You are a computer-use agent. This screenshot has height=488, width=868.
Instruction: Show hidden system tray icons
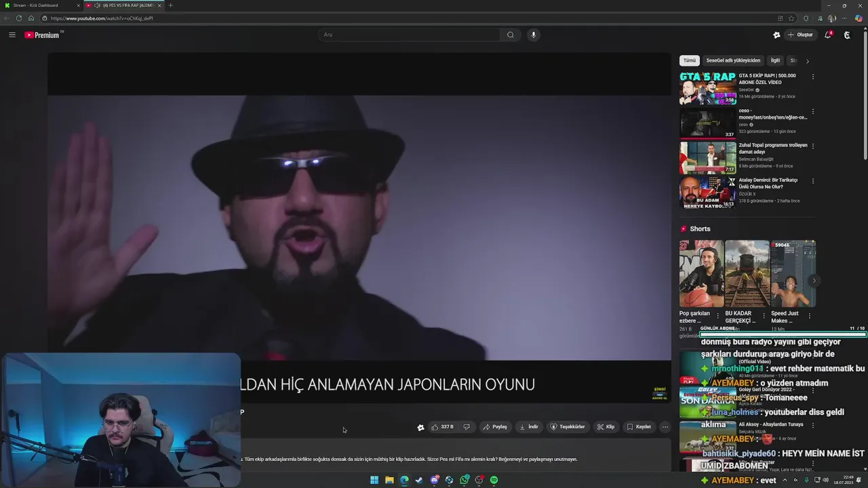(x=785, y=480)
